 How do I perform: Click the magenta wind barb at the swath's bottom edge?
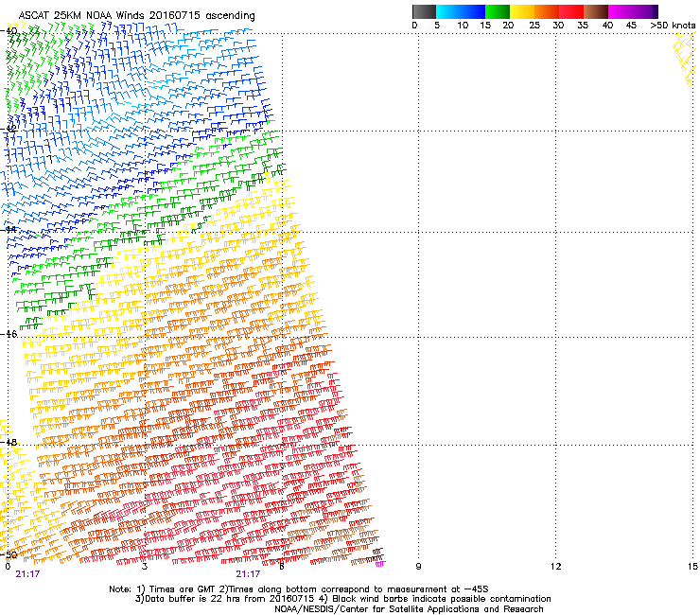380,564
